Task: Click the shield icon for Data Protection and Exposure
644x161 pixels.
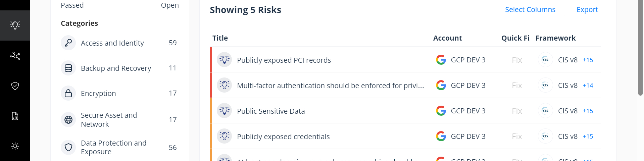Action: (68, 147)
